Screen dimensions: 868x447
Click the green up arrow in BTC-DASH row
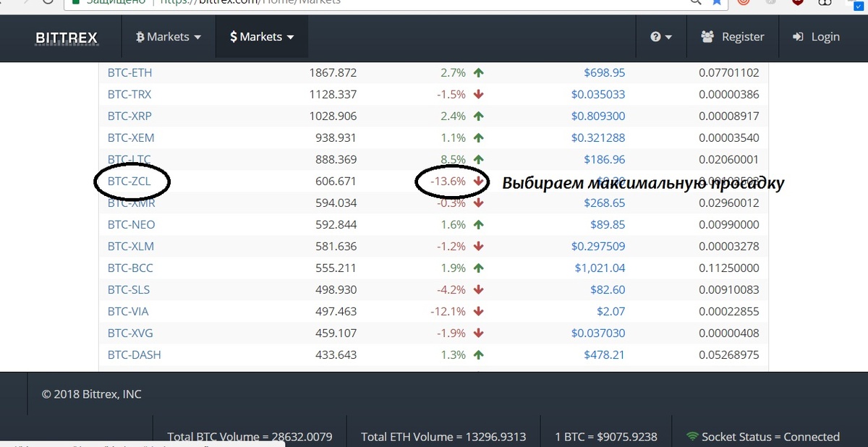pyautogui.click(x=478, y=355)
